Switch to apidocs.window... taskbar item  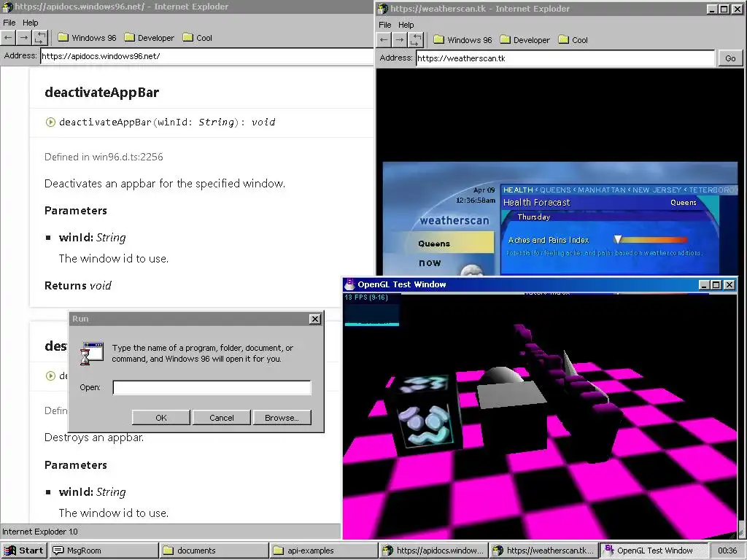434,551
